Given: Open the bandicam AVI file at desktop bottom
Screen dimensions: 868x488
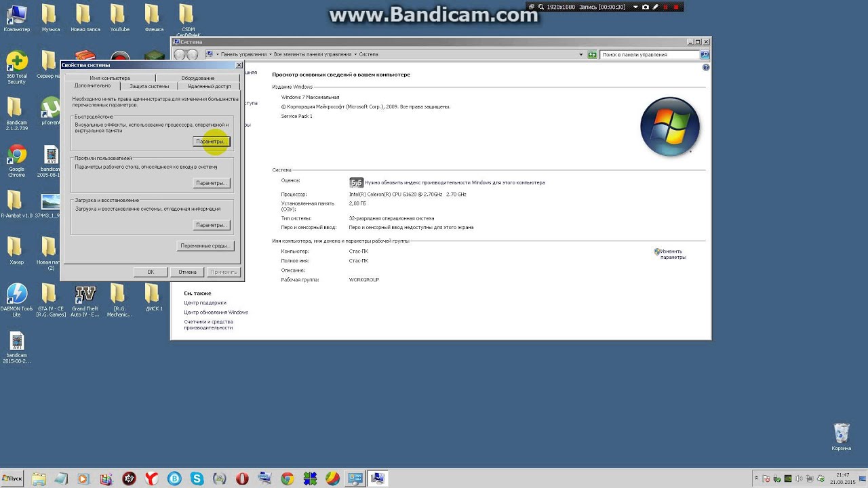Looking at the screenshot, I should 16,347.
